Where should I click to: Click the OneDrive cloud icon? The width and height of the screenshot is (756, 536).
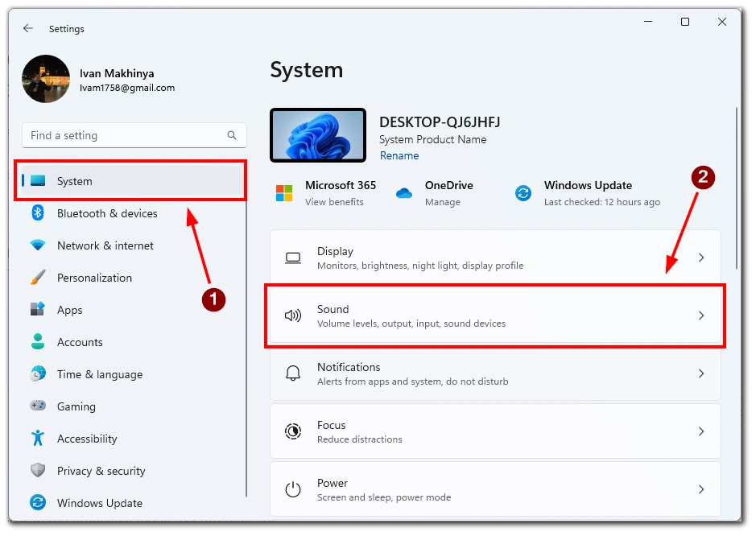(404, 193)
